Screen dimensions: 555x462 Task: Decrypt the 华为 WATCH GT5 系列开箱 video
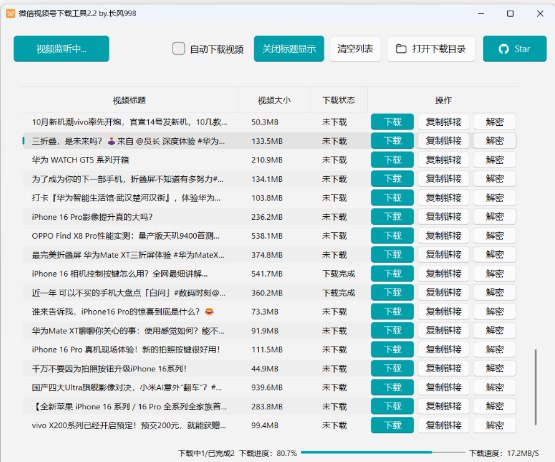494,160
